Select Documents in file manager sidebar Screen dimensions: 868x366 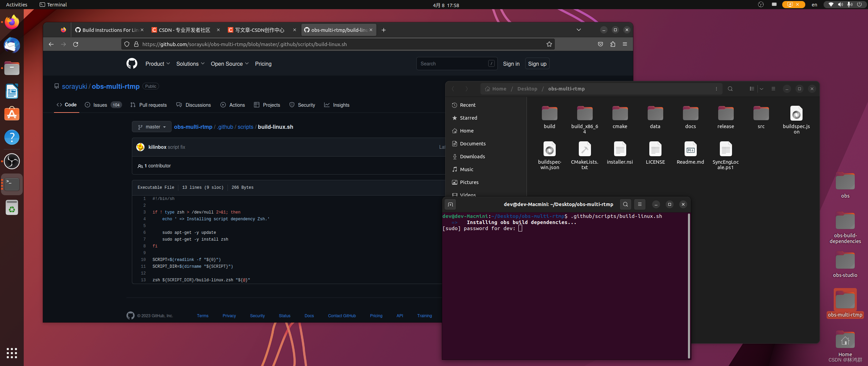click(x=486, y=144)
